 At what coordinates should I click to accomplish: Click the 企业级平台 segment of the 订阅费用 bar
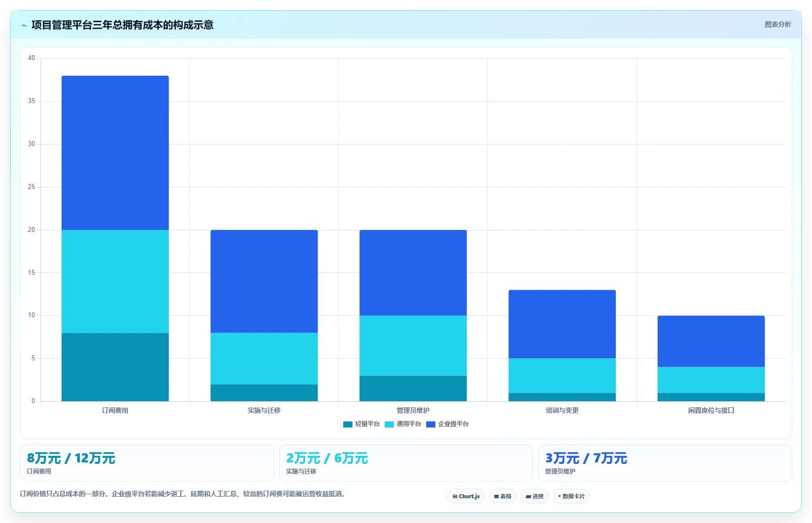click(115, 153)
